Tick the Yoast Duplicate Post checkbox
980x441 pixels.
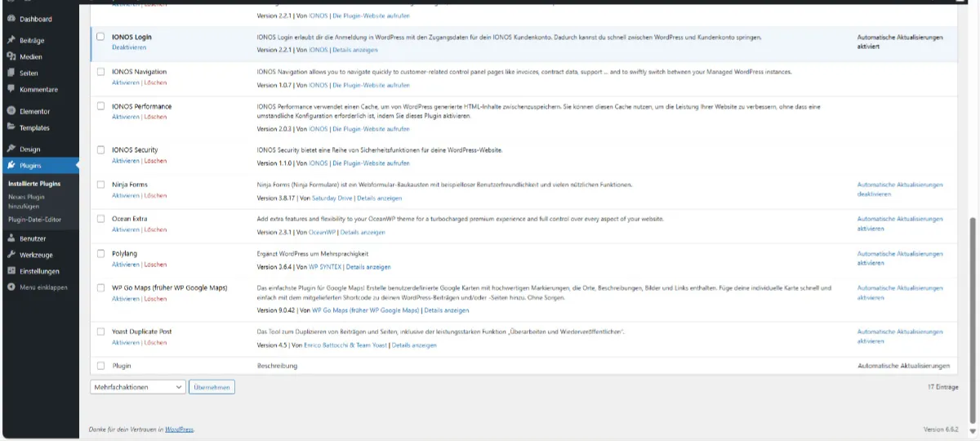tap(100, 332)
